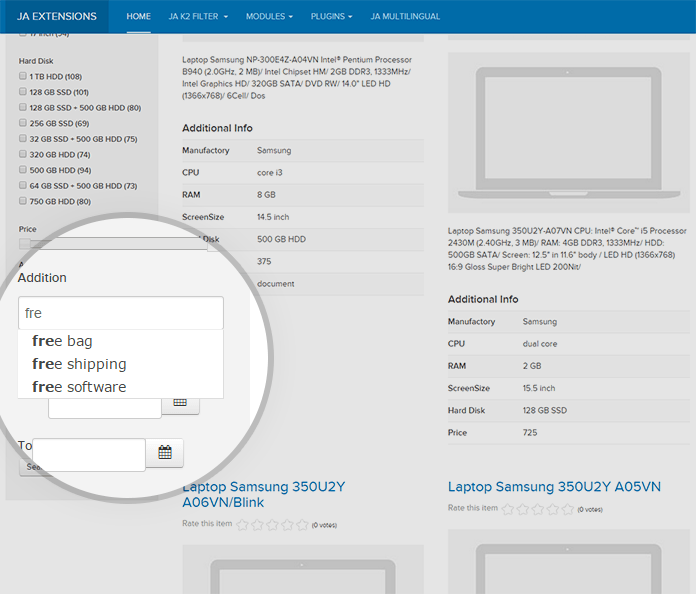Open Laptop Samsung 350U2Y A05VN product

[554, 487]
